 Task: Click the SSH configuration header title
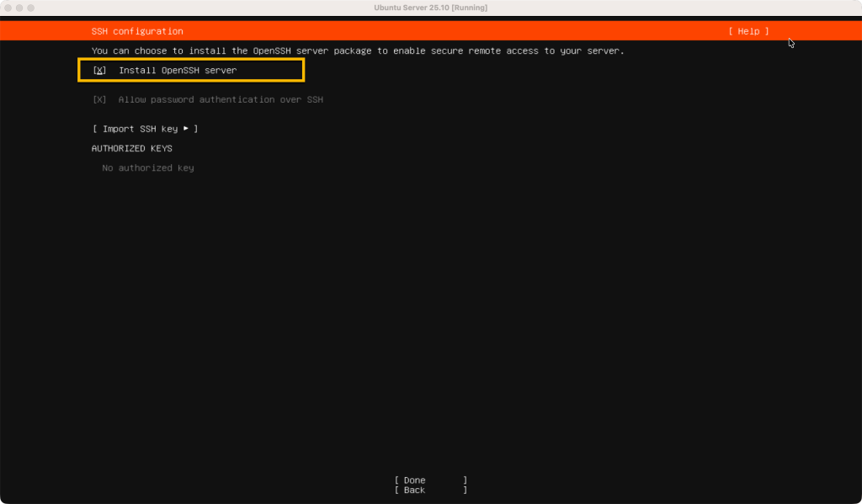[x=136, y=31]
